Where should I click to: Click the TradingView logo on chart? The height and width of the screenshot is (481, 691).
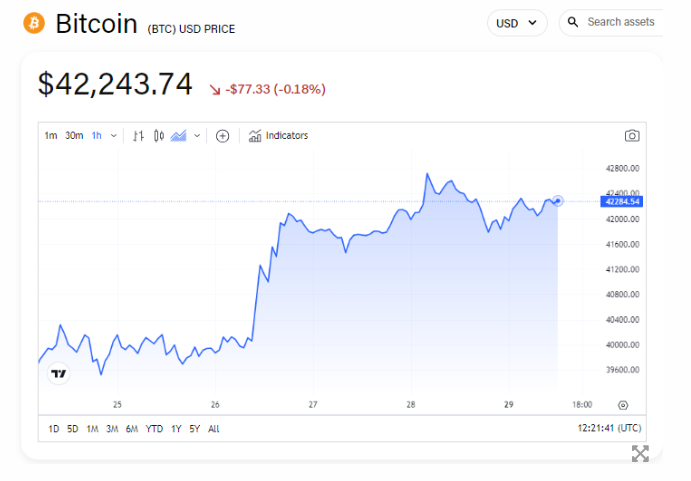click(59, 373)
